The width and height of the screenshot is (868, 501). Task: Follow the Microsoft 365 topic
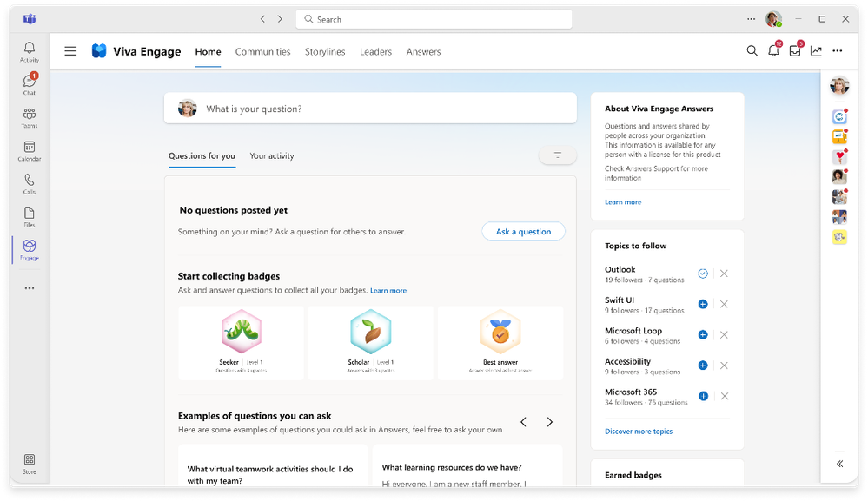(703, 396)
